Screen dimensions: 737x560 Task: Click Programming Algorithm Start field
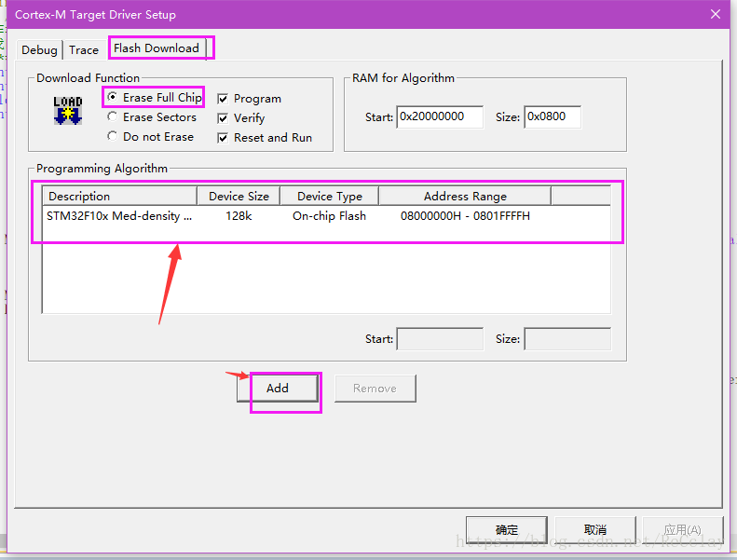(440, 339)
